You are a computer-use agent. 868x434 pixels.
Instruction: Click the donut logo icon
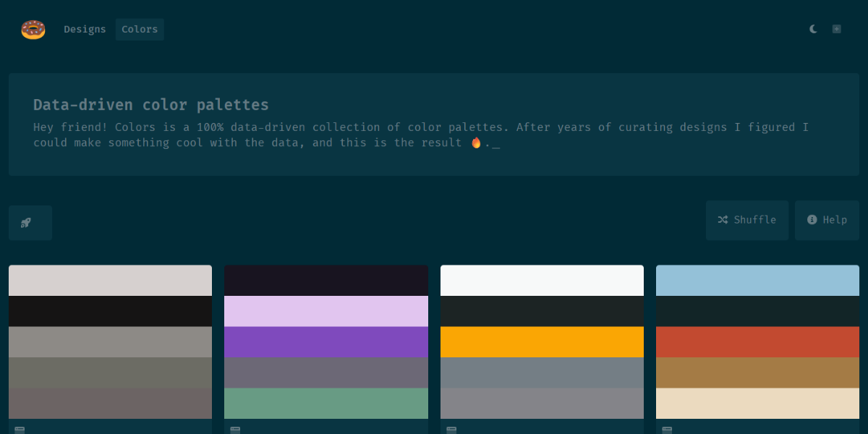point(33,30)
